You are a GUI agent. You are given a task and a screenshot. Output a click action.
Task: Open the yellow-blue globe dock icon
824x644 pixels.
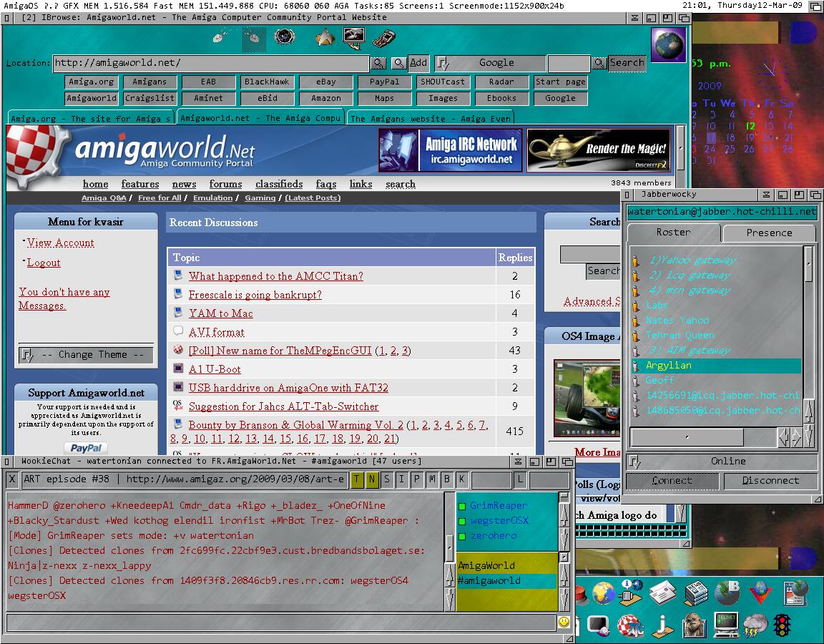click(603, 592)
